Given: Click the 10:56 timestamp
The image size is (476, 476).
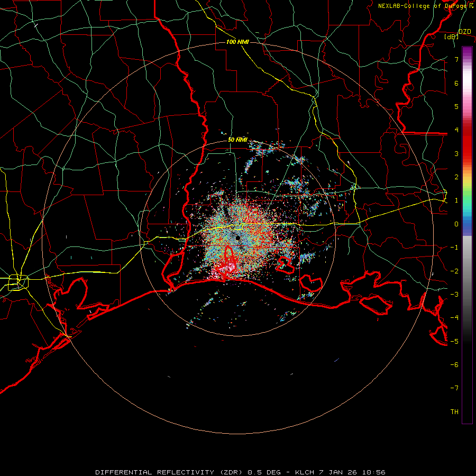Looking at the screenshot, I should click(x=373, y=472).
